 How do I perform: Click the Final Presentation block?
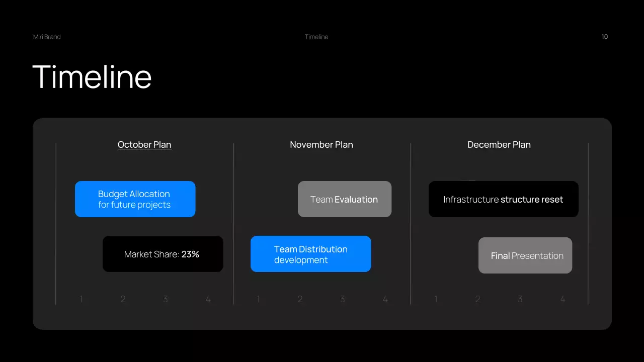pyautogui.click(x=525, y=255)
